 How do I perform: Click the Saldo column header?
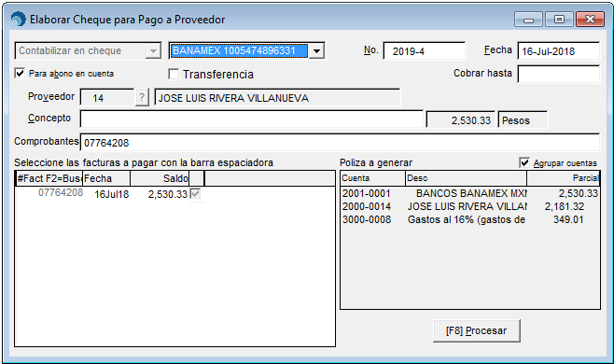(160, 178)
